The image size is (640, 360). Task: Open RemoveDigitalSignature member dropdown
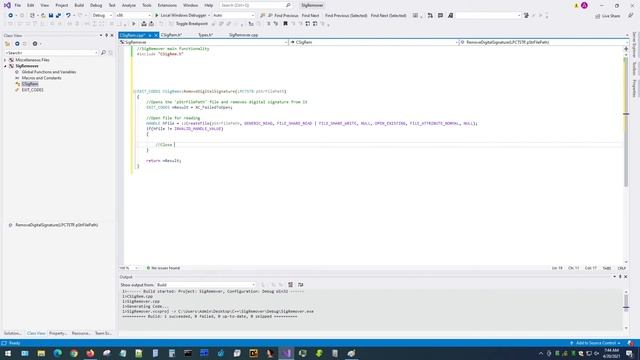coord(543,42)
